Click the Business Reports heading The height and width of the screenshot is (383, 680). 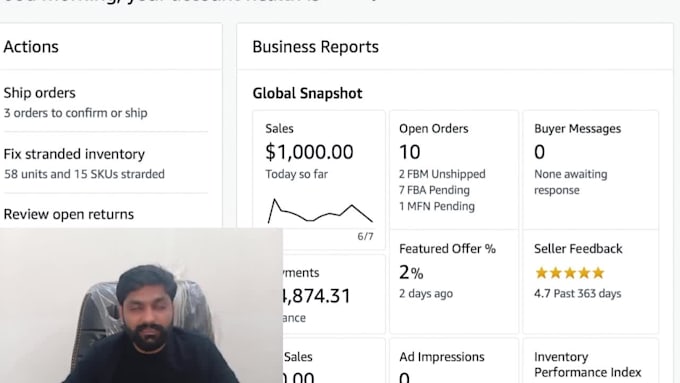pyautogui.click(x=315, y=47)
